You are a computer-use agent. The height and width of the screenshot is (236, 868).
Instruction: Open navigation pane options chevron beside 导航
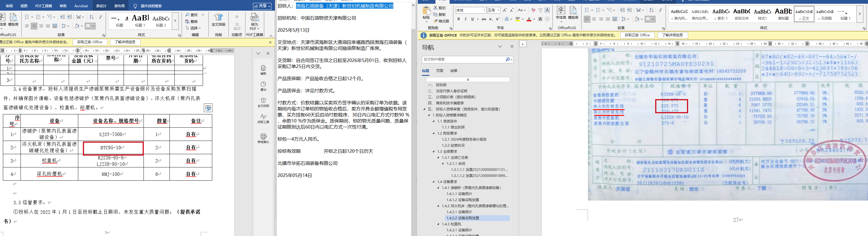coord(500,47)
